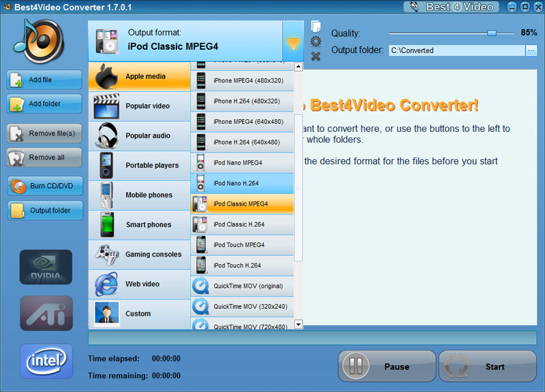This screenshot has width=545, height=392.
Task: Browse for output folder with ellipsis button
Action: (531, 50)
